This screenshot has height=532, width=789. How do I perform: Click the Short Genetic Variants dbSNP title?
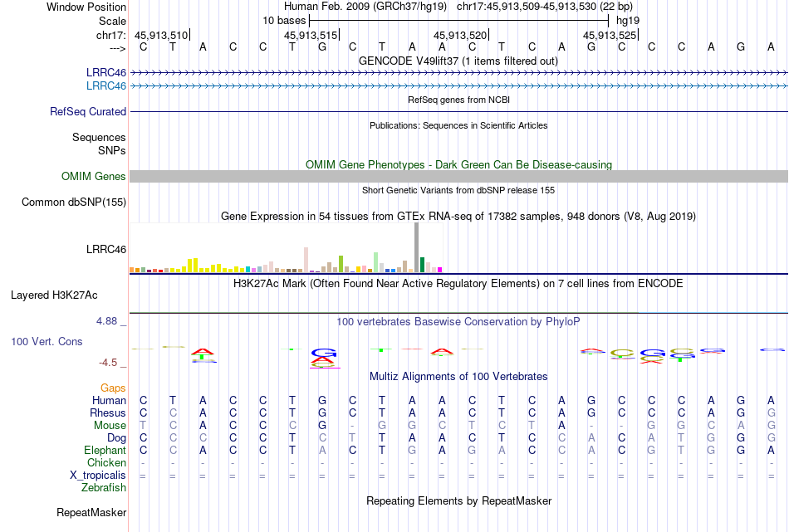pos(458,190)
